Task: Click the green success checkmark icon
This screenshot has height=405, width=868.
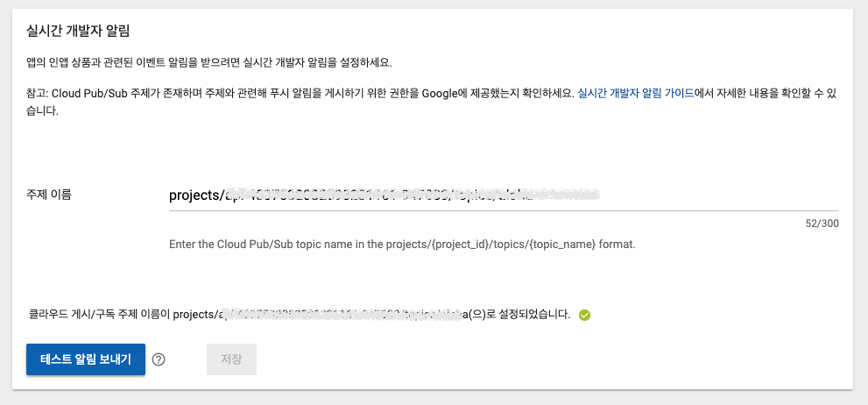Action: coord(584,316)
